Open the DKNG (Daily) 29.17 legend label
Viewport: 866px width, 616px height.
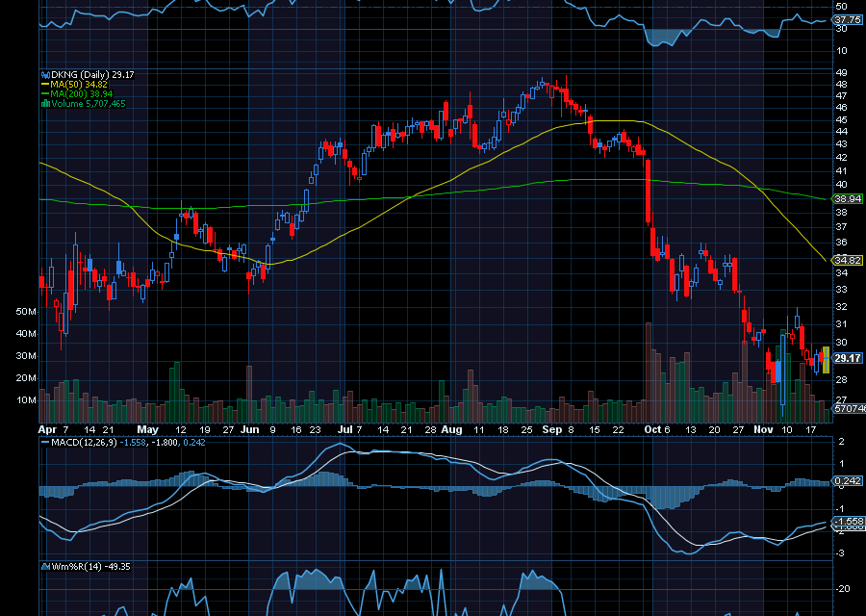91,72
